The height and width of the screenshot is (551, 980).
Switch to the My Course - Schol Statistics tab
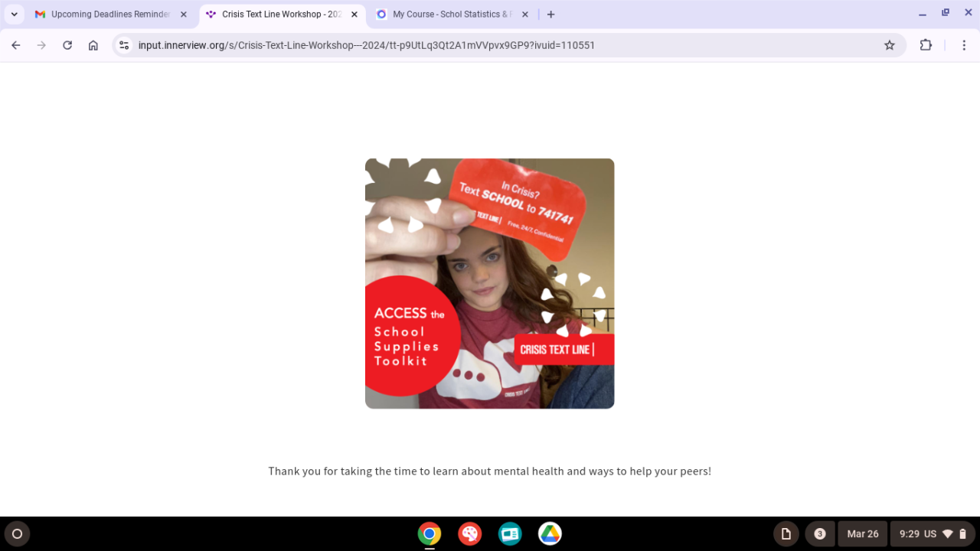(x=452, y=14)
